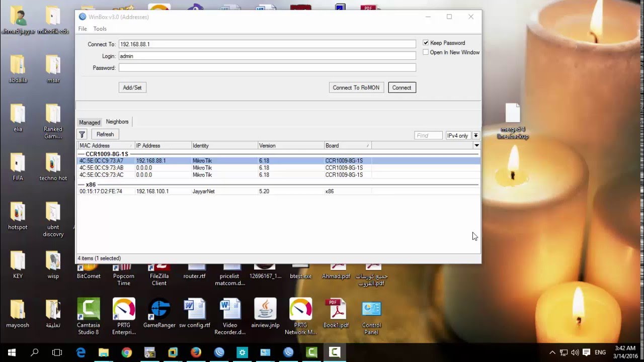Open the airview.jnlp Java file
Screen dimensions: 644x362
265,313
